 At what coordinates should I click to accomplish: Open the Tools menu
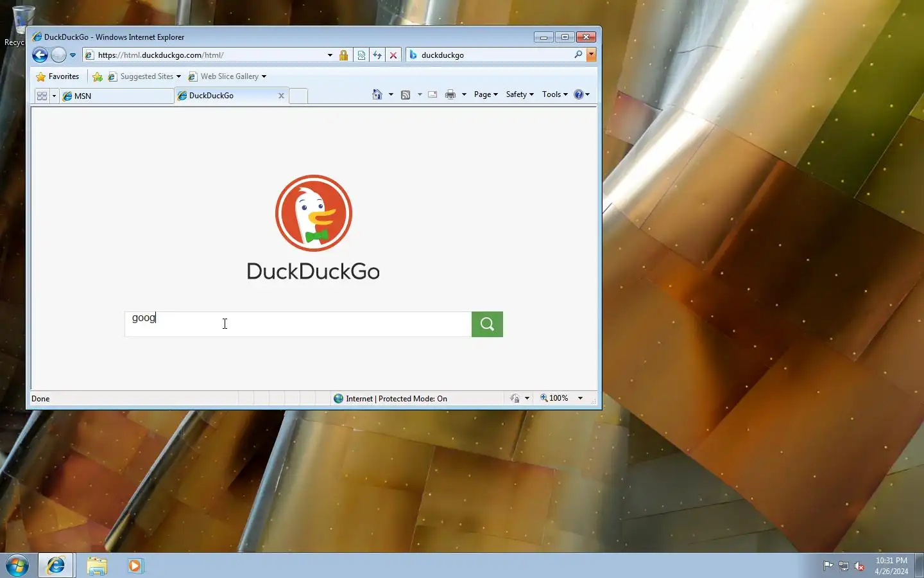point(555,94)
